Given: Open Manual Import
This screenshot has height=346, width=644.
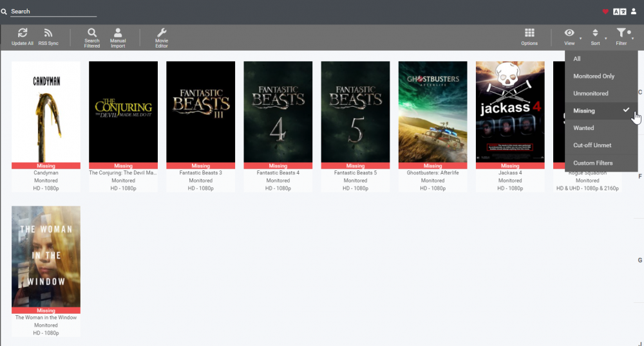Looking at the screenshot, I should tap(118, 38).
